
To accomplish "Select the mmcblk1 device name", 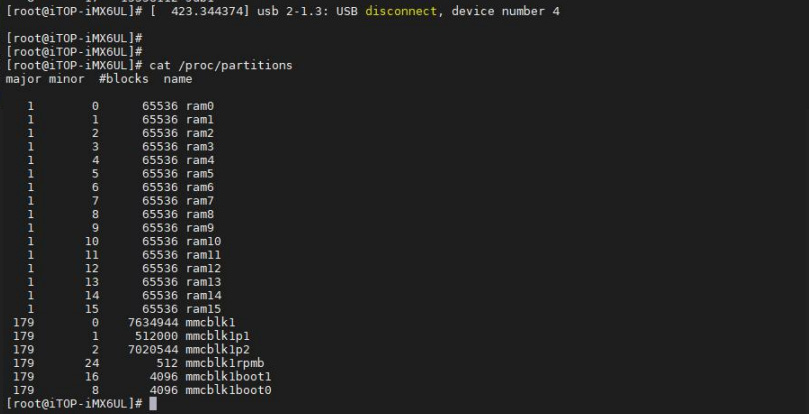I will 211,323.
